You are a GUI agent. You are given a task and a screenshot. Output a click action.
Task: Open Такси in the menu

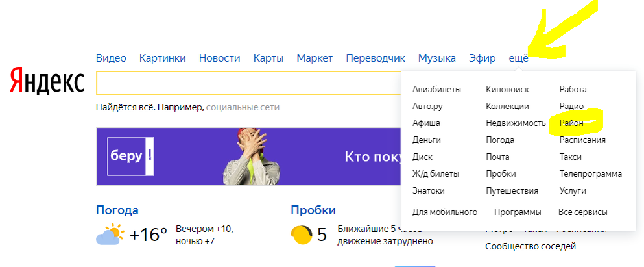click(571, 157)
